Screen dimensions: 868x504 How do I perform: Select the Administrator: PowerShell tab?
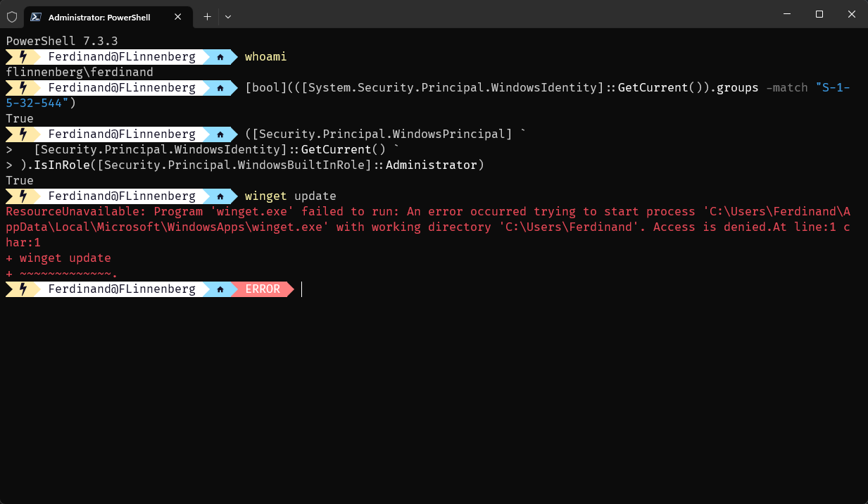pos(108,16)
